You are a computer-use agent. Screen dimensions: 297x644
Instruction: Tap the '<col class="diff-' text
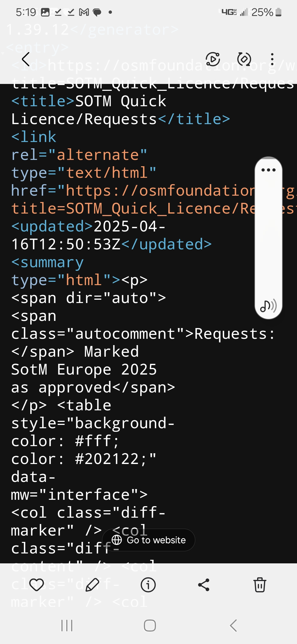89,512
